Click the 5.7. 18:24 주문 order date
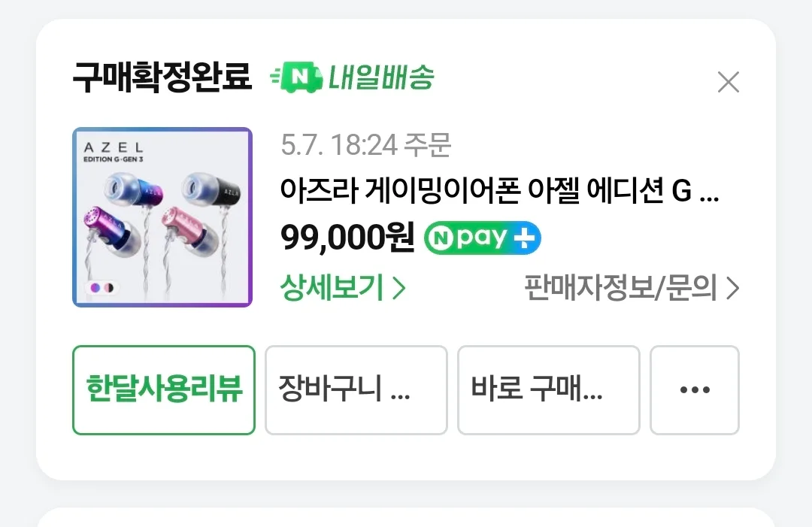This screenshot has height=527, width=812. 365,144
